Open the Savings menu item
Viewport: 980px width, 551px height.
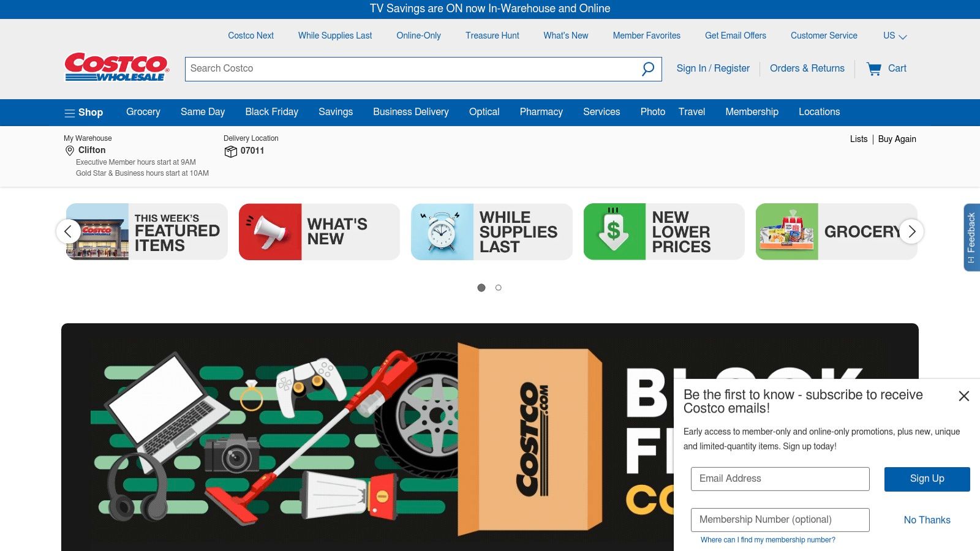336,112
